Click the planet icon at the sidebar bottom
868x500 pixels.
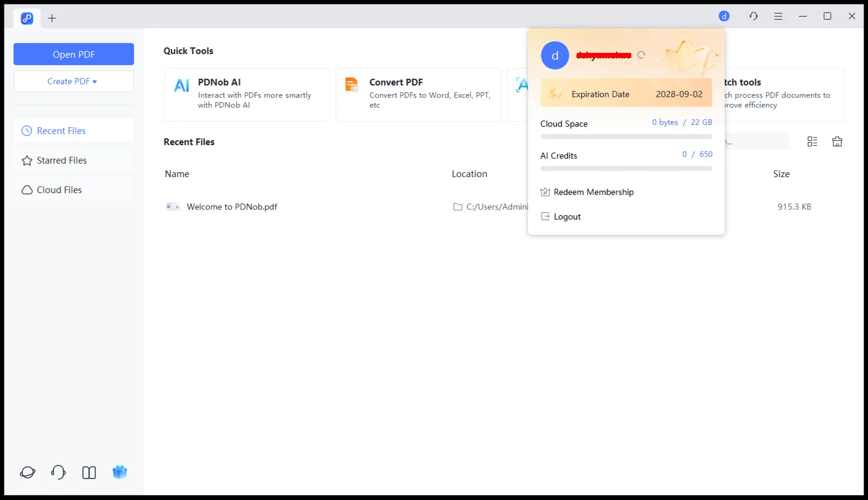tap(28, 472)
